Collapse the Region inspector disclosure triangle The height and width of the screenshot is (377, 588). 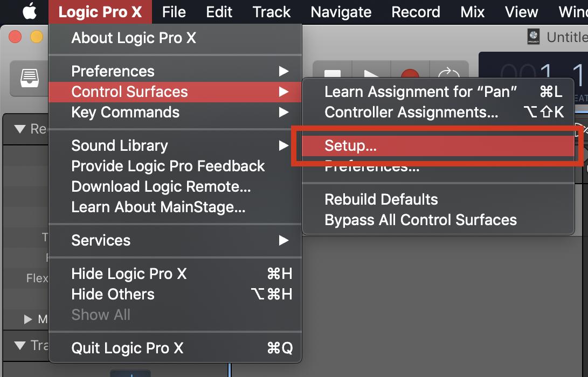[x=20, y=129]
